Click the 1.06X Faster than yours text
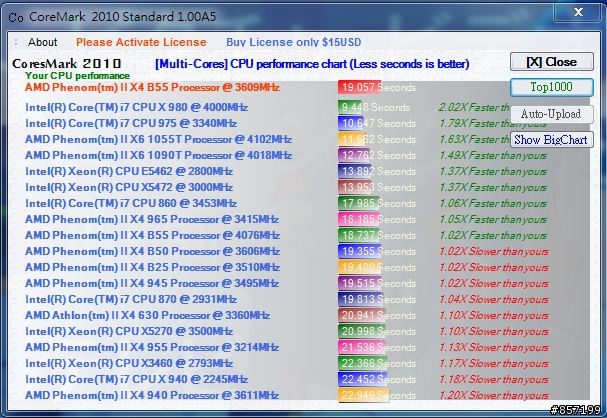This screenshot has height=418, width=607. pyautogui.click(x=493, y=204)
